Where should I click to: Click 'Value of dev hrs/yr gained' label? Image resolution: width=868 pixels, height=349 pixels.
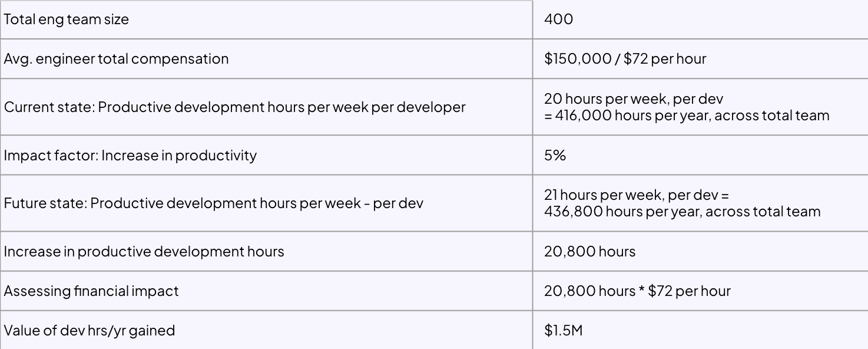[x=90, y=331]
